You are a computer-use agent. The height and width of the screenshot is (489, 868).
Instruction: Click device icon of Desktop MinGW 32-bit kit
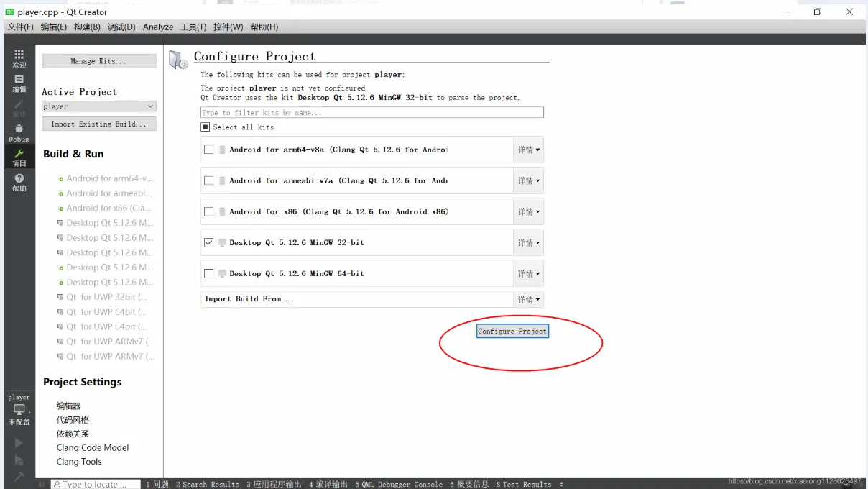(223, 242)
